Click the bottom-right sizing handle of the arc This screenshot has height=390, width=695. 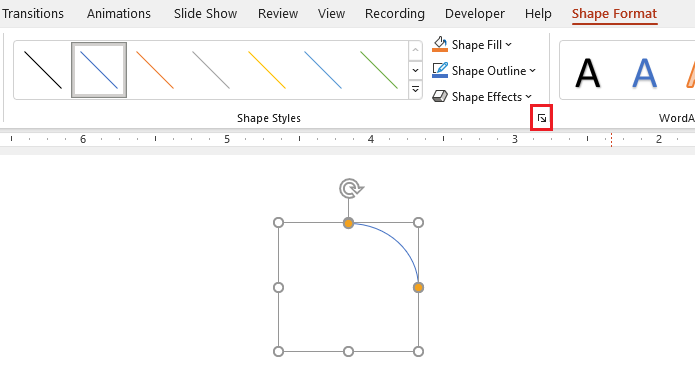[418, 351]
